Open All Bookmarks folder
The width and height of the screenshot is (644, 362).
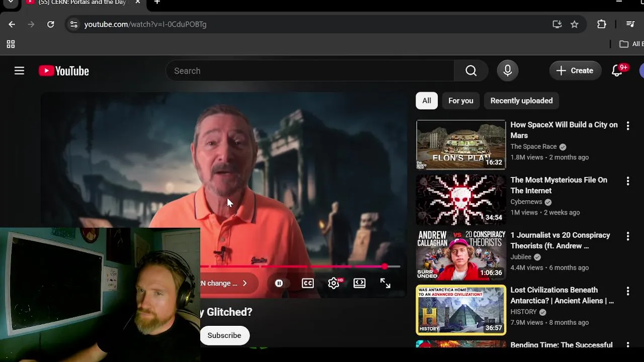tap(632, 44)
